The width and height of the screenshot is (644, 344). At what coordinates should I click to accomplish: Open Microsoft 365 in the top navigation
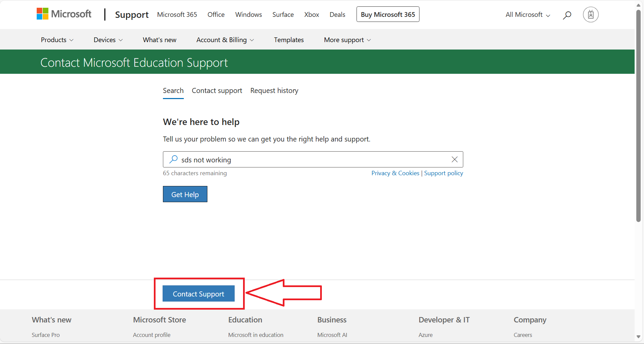(x=177, y=14)
